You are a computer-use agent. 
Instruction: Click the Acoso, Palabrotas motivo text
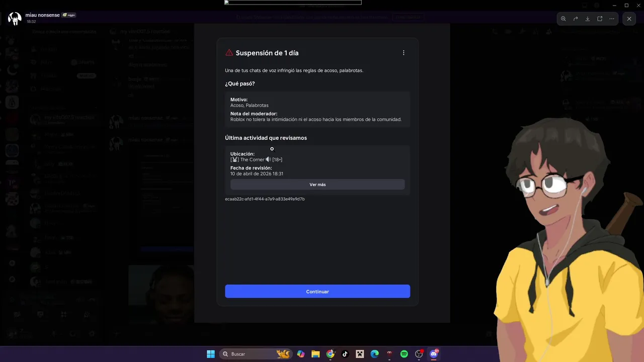(x=250, y=106)
